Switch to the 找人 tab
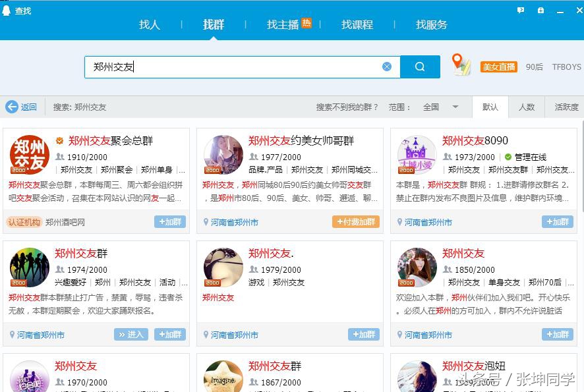 (150, 24)
